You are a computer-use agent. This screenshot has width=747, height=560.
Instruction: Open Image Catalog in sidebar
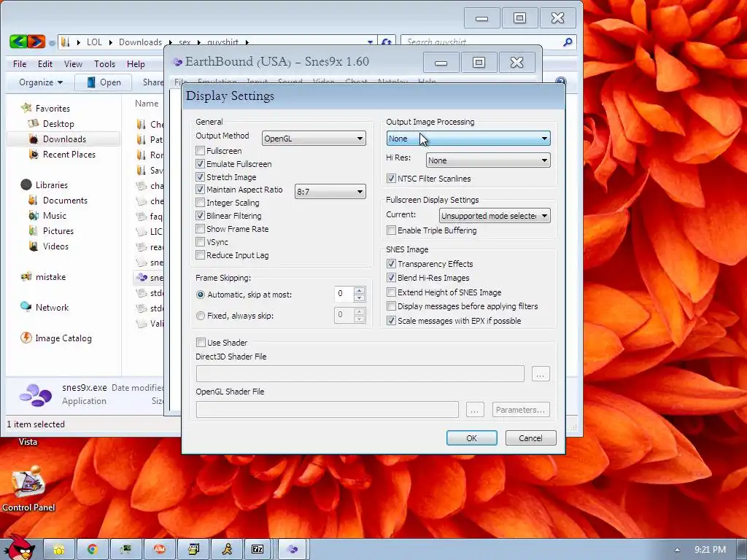tap(63, 338)
